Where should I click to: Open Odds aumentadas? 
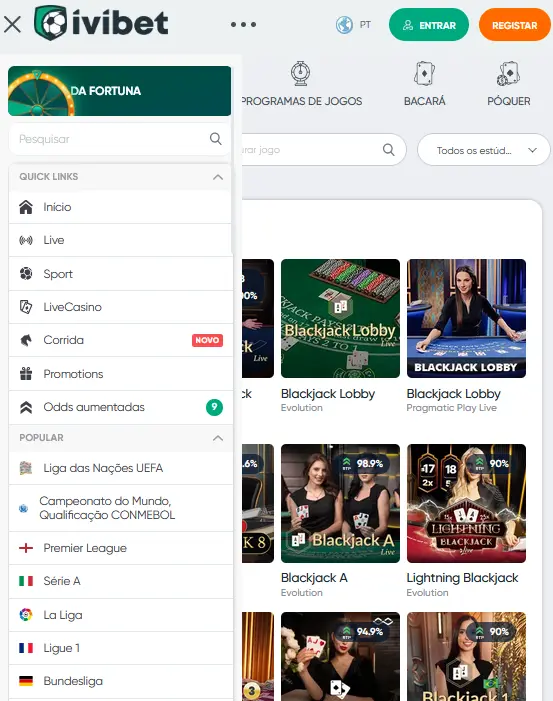121,407
